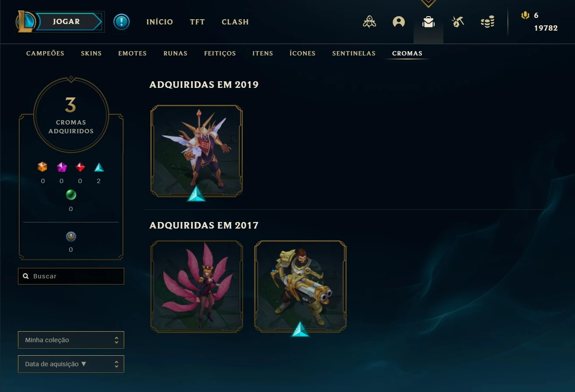
Task: Go to the TFT menu link
Action: click(197, 22)
